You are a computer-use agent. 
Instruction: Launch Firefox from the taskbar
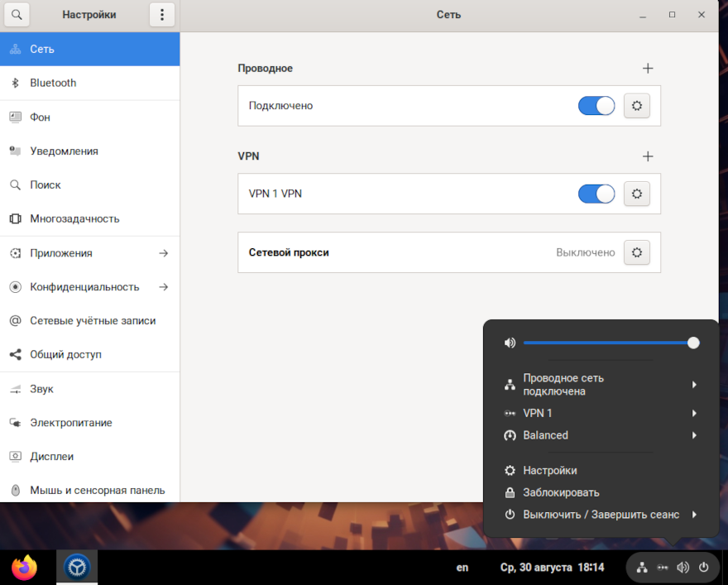(25, 568)
